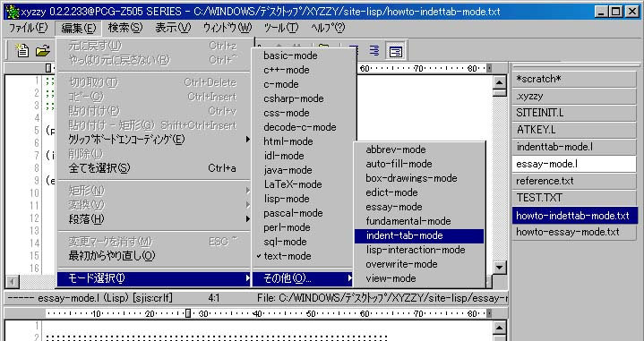Switch to *scratch* buffer tab
The height and width of the screenshot is (341, 644).
point(574,79)
